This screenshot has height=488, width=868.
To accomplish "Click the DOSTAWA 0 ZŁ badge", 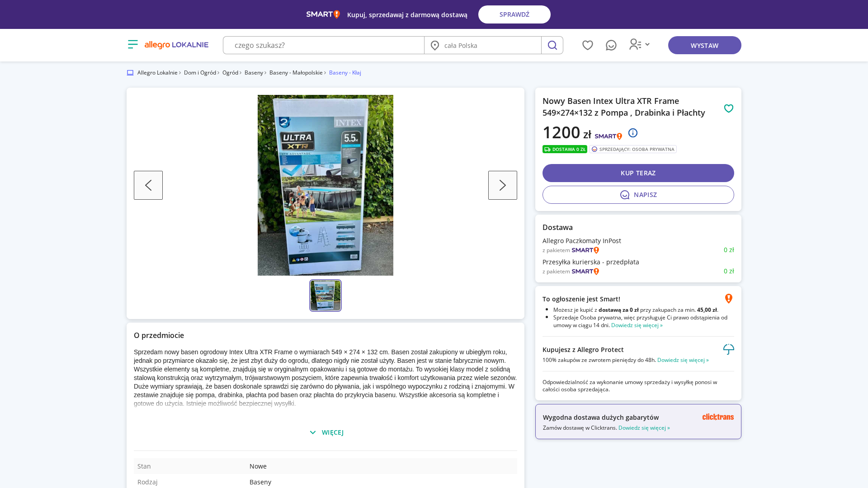I will (565, 149).
